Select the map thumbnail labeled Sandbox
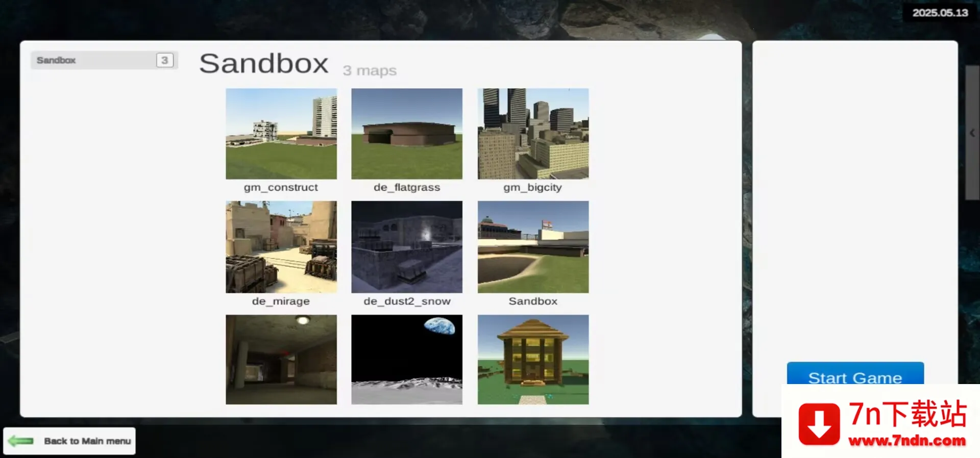 coord(533,247)
